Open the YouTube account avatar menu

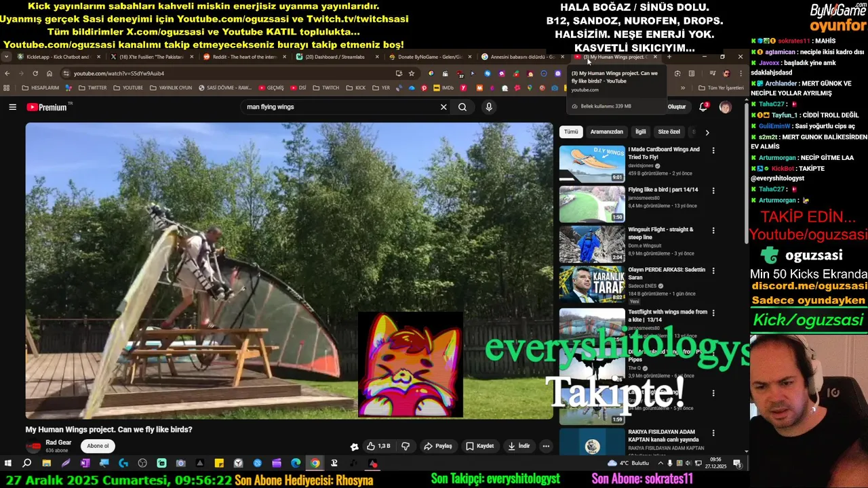(725, 107)
